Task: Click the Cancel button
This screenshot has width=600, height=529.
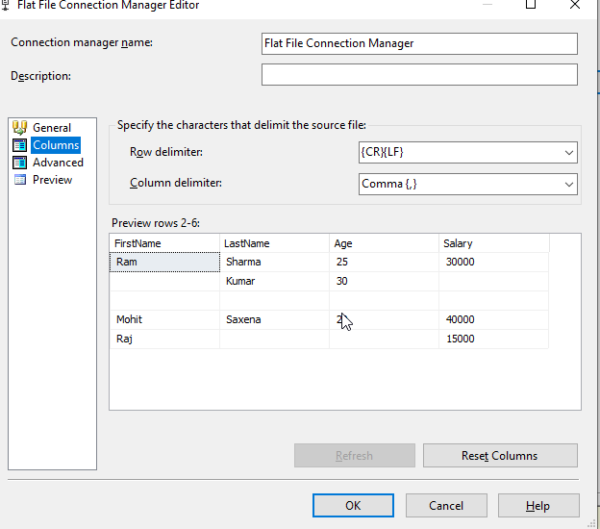Action: [x=446, y=506]
